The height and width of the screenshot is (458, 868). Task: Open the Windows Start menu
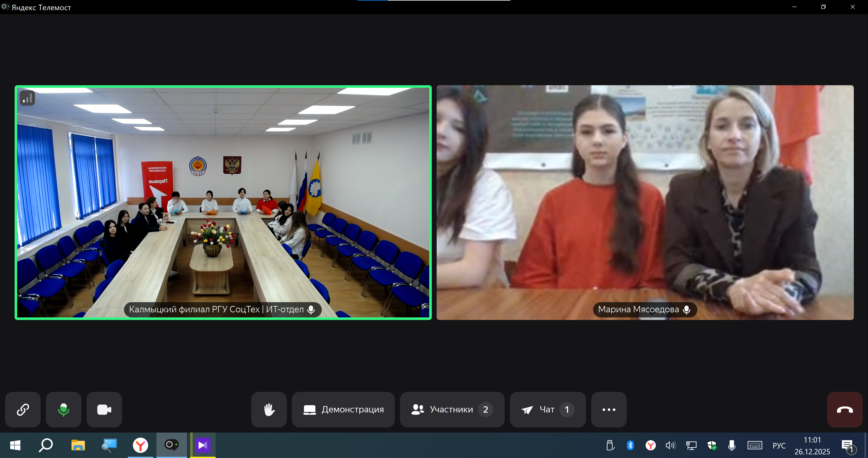(15, 445)
